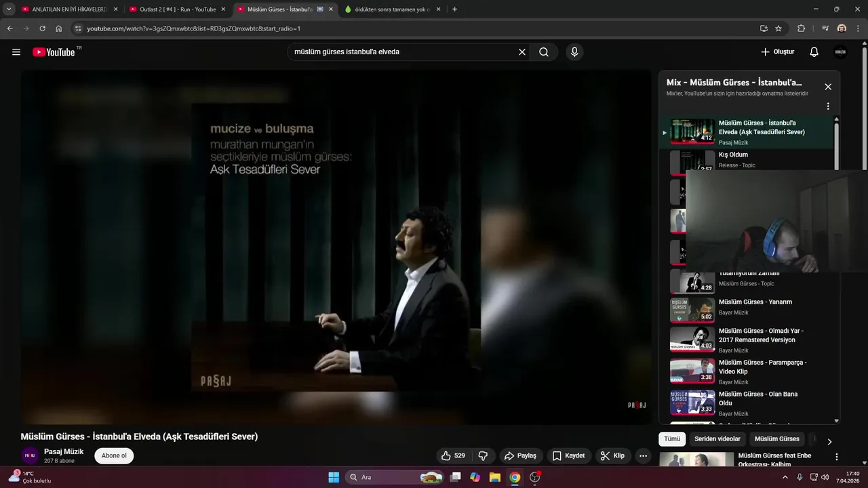This screenshot has width=868, height=488.
Task: Subscribe with the Abone ol button
Action: (114, 455)
